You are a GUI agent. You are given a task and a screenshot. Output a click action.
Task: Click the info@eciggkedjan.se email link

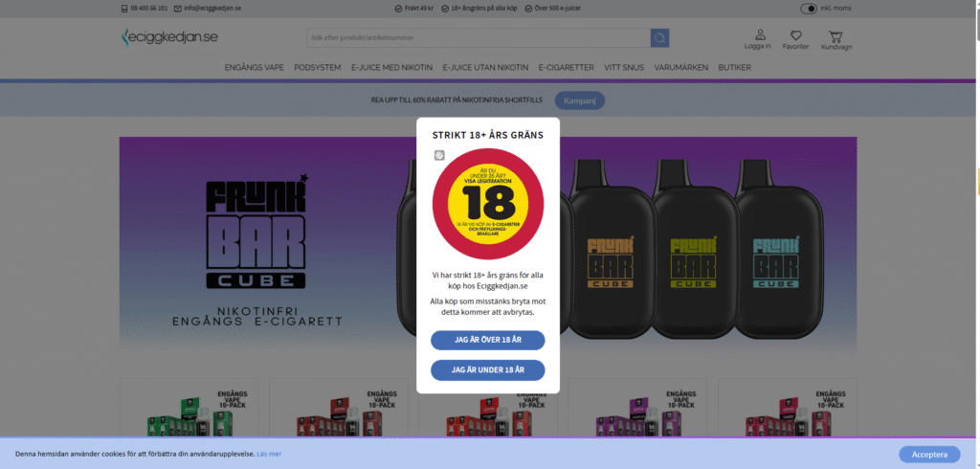[x=212, y=8]
